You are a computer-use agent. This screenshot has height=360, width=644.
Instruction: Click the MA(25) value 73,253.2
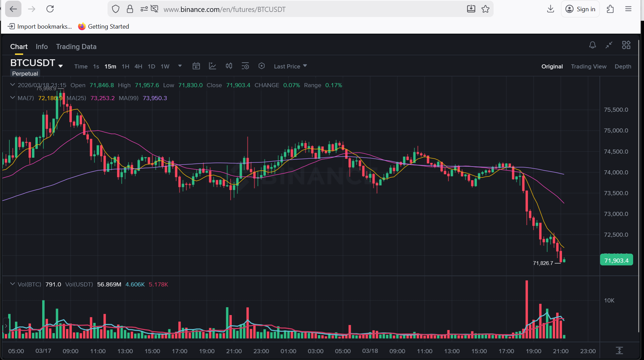click(x=102, y=98)
